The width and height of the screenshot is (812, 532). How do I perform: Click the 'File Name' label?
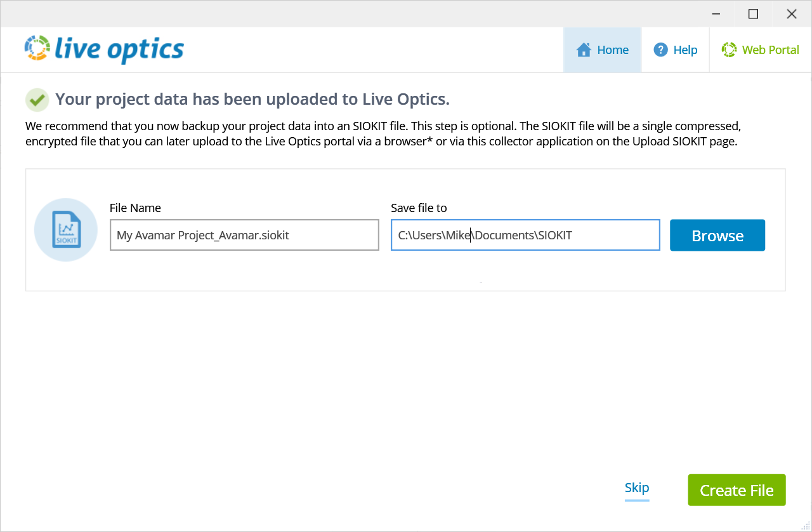click(135, 208)
